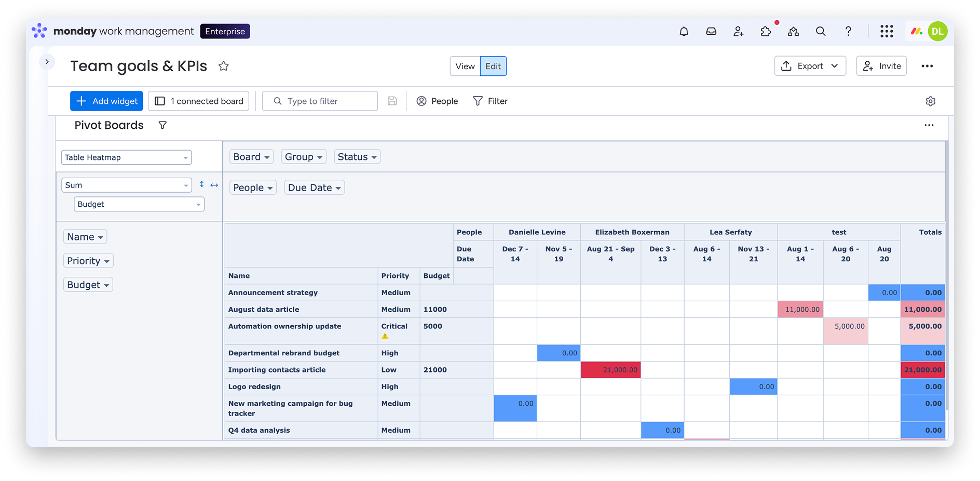The width and height of the screenshot is (980, 481).
Task: Toggle vertical sort arrow next to Sum
Action: pyautogui.click(x=202, y=184)
